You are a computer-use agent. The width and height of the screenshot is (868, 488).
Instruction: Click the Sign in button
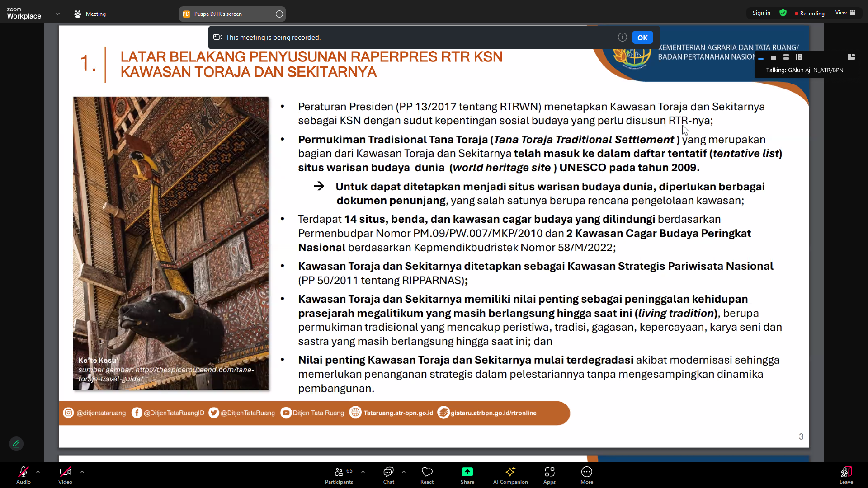click(761, 13)
